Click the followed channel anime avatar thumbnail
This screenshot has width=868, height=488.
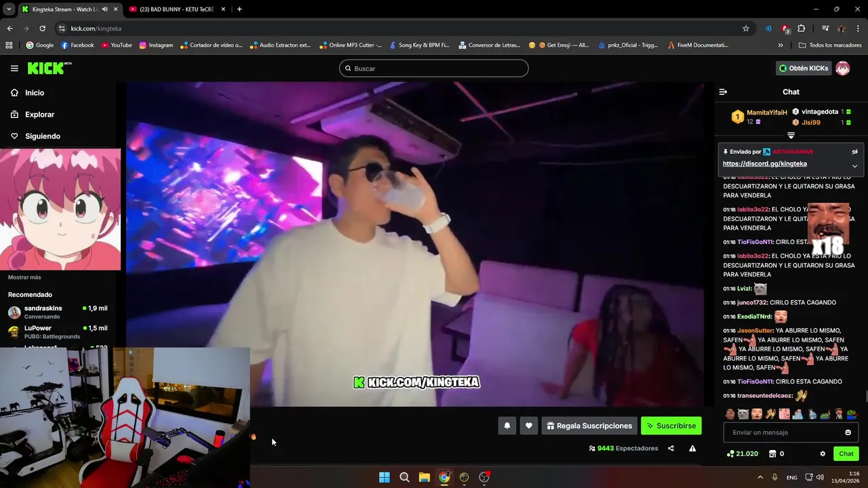[x=60, y=209]
